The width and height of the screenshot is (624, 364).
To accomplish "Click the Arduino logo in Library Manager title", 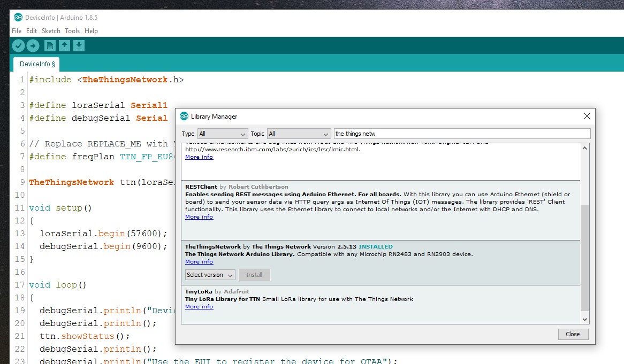I will (x=184, y=116).
